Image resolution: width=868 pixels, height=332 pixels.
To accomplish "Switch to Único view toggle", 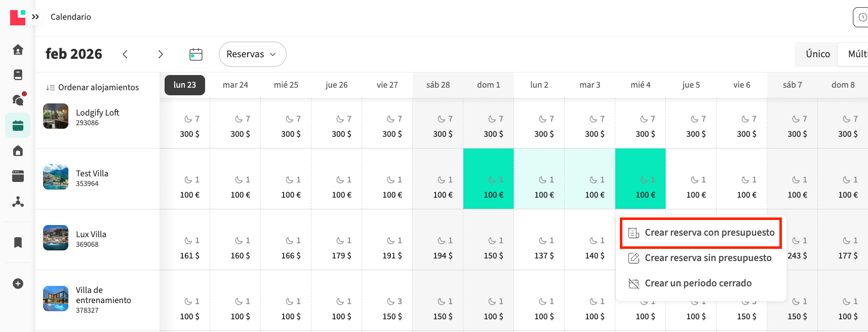I will click(x=817, y=54).
